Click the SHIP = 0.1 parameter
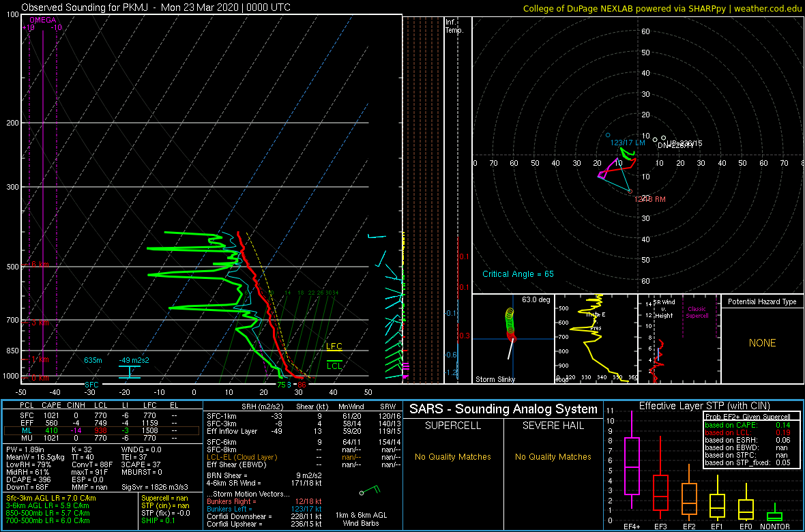This screenshot has height=532, width=805. click(159, 520)
